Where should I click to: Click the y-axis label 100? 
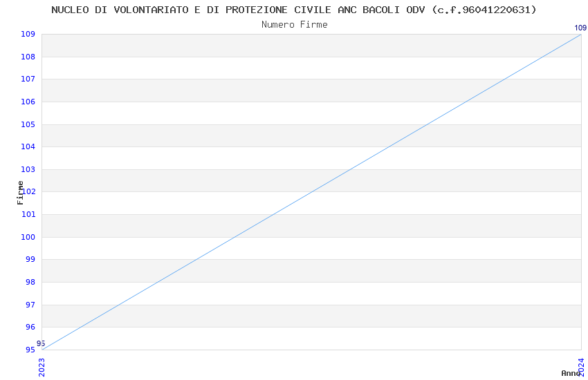click(x=28, y=237)
